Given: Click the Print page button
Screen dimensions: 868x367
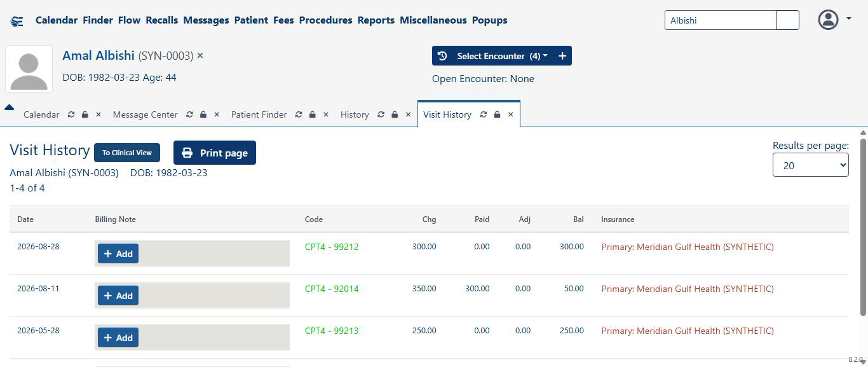Looking at the screenshot, I should [x=215, y=153].
